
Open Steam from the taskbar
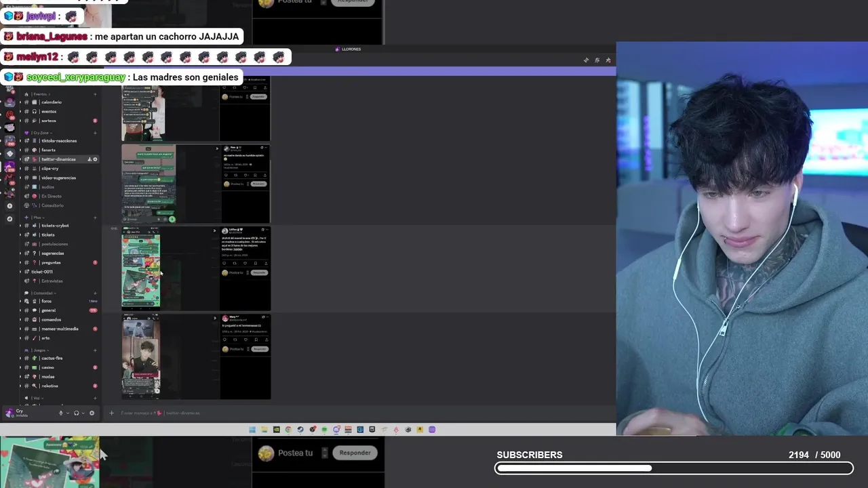point(300,430)
